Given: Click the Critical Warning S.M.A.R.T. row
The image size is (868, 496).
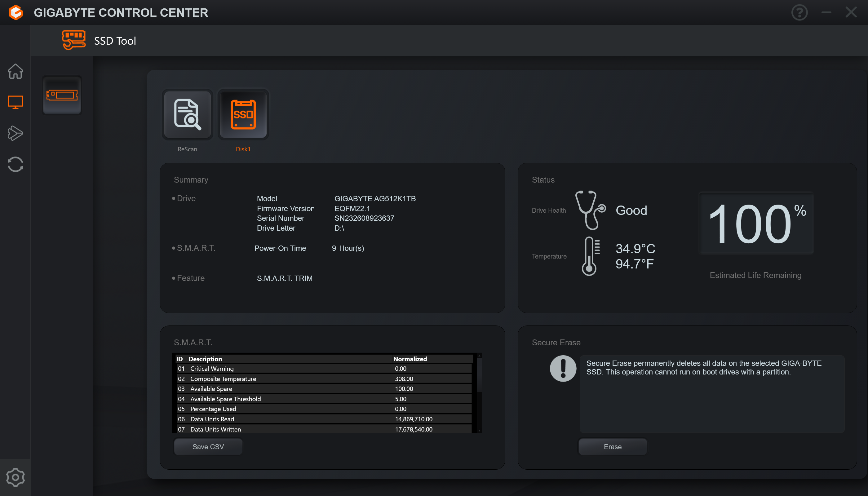Looking at the screenshot, I should pos(324,368).
